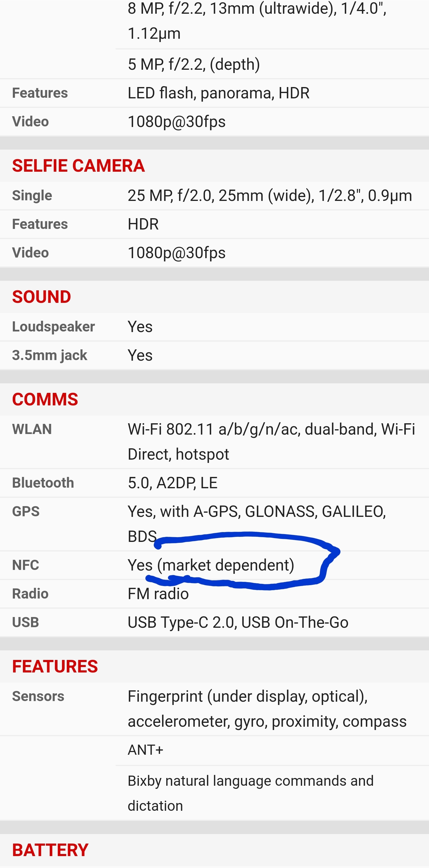The image size is (429, 868).
Task: Click the GPS spec label
Action: point(26,511)
